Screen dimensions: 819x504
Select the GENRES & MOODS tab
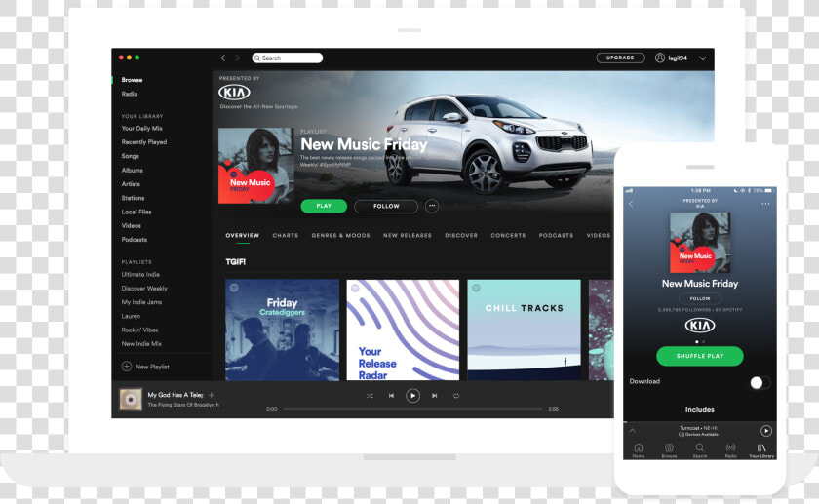point(340,236)
